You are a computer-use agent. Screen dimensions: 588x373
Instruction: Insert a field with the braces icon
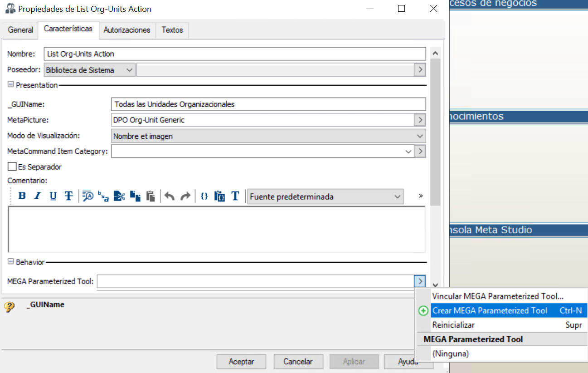[x=204, y=196]
